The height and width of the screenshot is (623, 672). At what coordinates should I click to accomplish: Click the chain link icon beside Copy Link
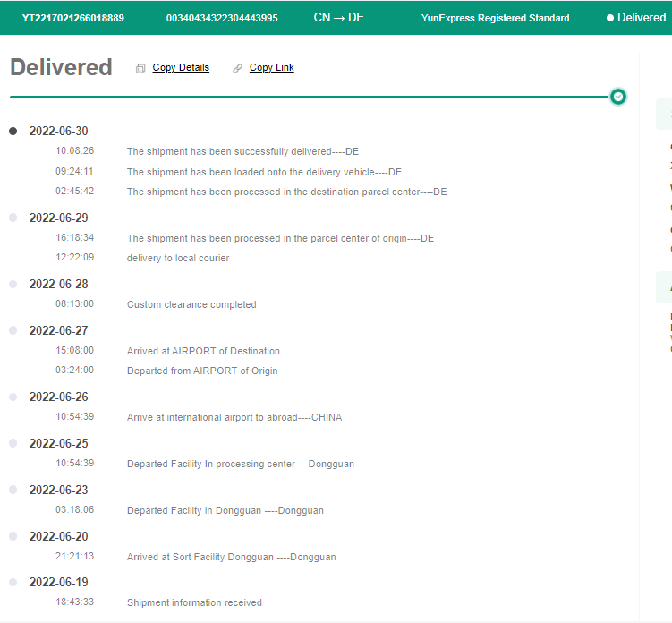pyautogui.click(x=237, y=69)
